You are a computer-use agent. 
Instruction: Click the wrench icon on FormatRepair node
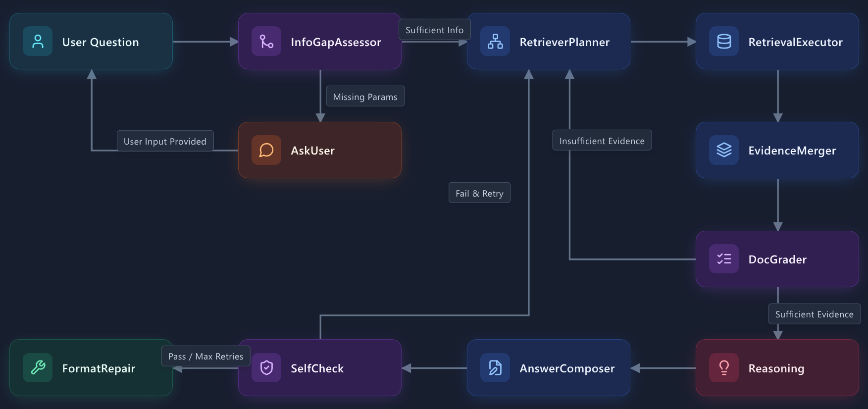point(38,368)
